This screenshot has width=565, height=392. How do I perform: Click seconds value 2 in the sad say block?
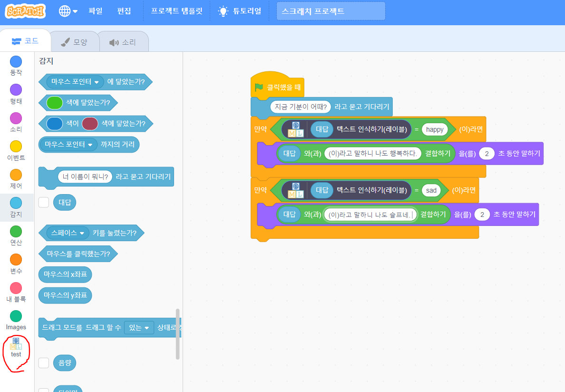click(482, 215)
